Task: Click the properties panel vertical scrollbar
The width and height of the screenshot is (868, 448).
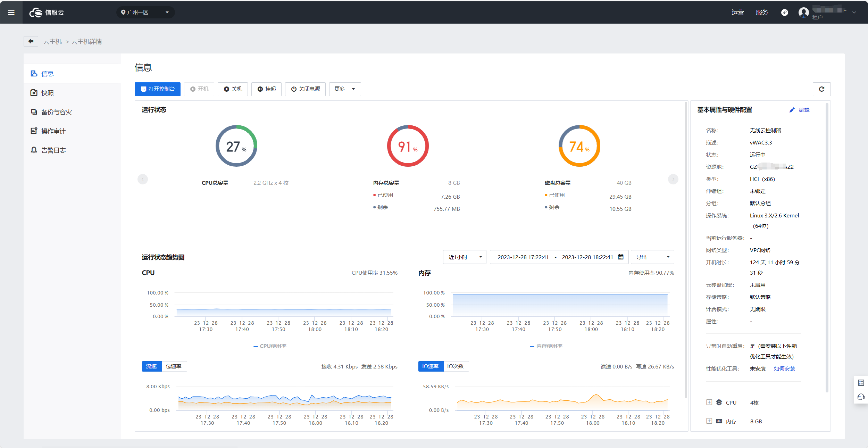Action: [x=827, y=247]
